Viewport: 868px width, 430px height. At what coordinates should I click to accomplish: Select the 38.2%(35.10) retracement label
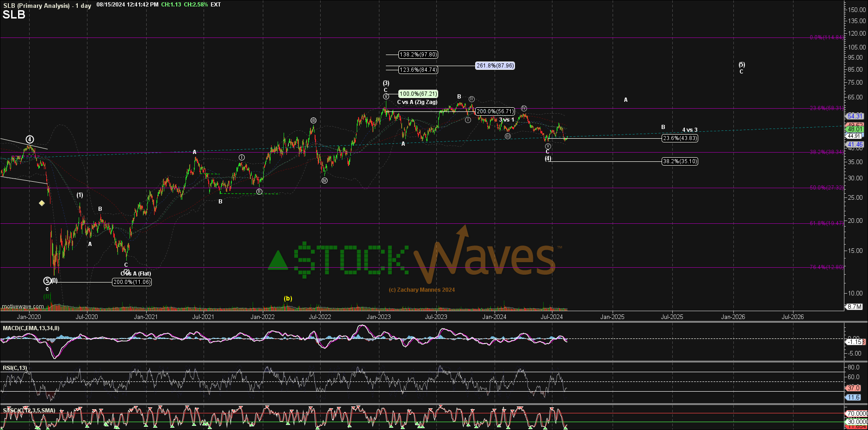click(x=680, y=161)
